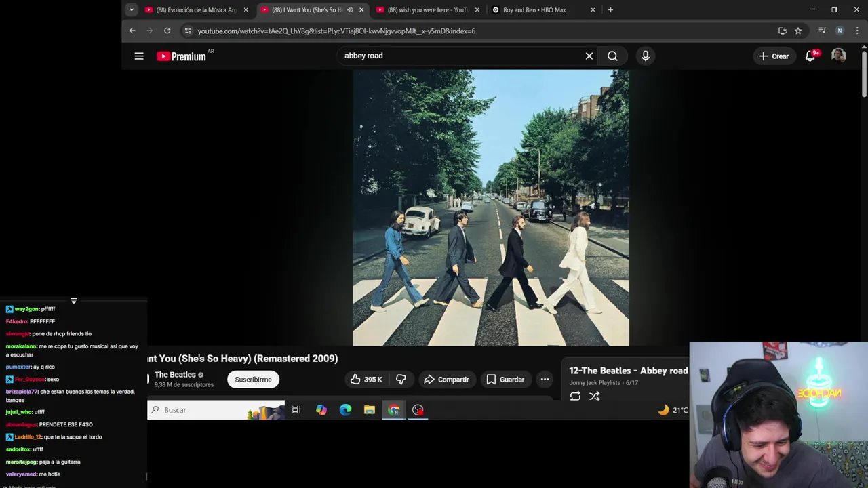This screenshot has width=868, height=488.
Task: Click chat user morakalann
Action: tap(21, 346)
